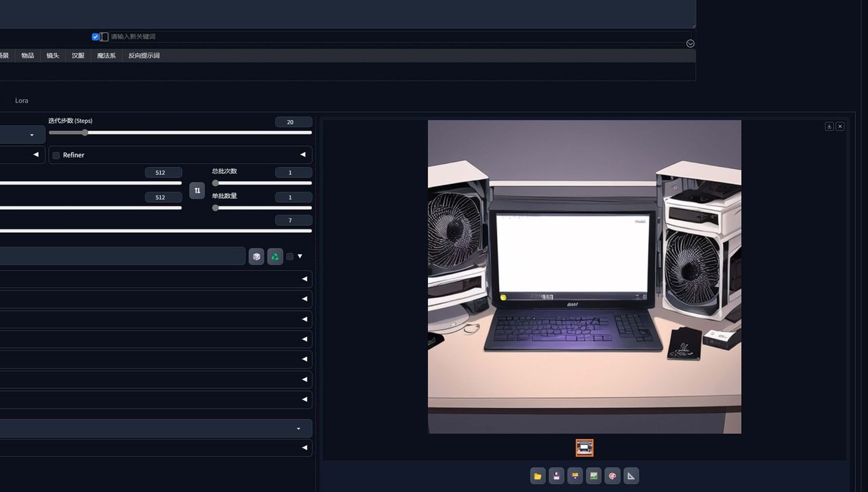Image resolution: width=868 pixels, height=492 pixels.
Task: Click the dice random seed button
Action: 256,257
